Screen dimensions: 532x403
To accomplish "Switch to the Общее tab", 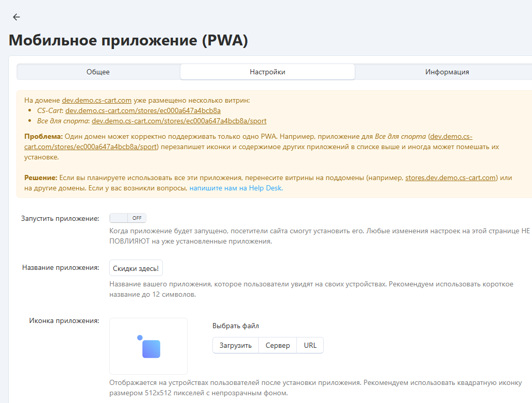I will (x=98, y=72).
